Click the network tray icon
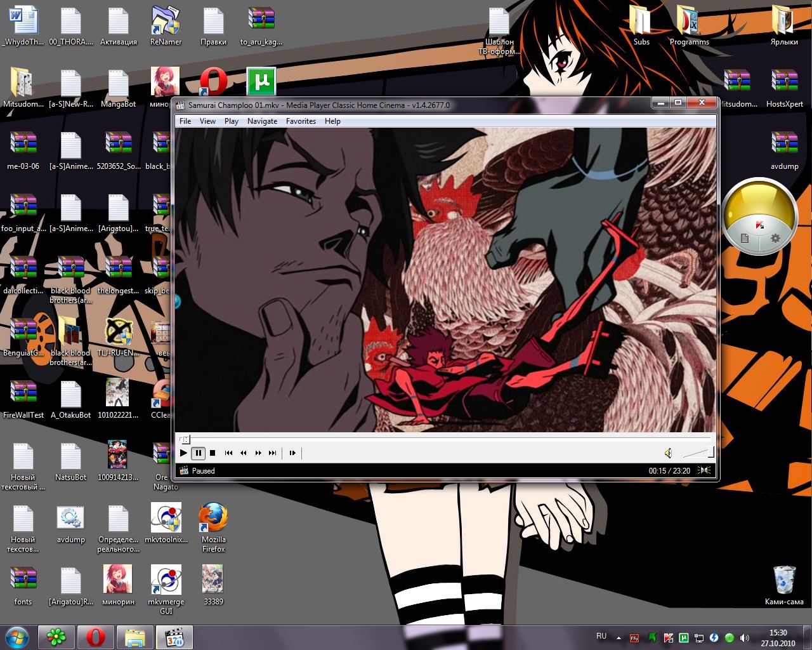 tap(699, 638)
